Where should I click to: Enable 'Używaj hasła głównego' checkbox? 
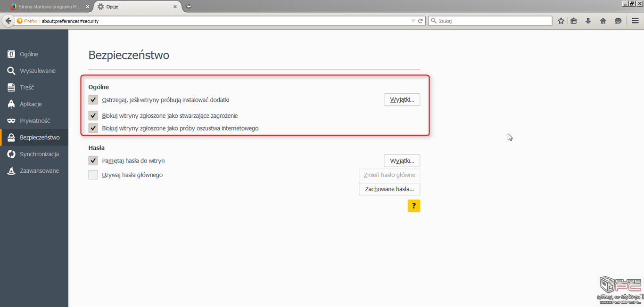pos(93,175)
